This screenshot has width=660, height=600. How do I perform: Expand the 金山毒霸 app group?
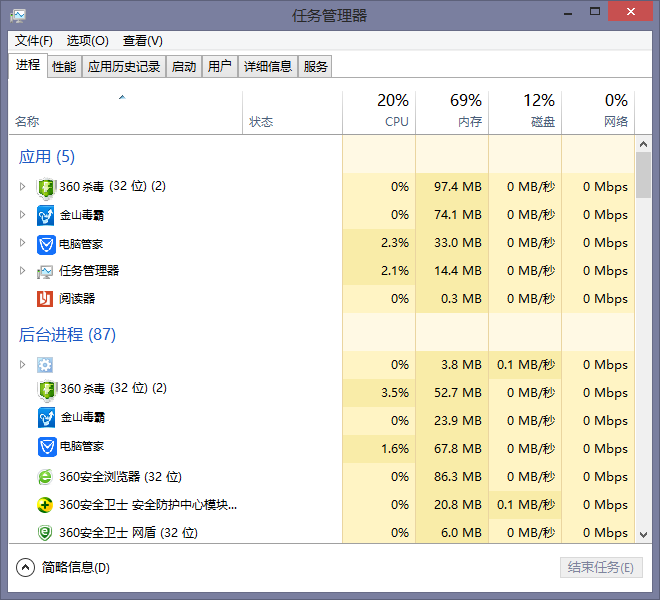pos(22,215)
